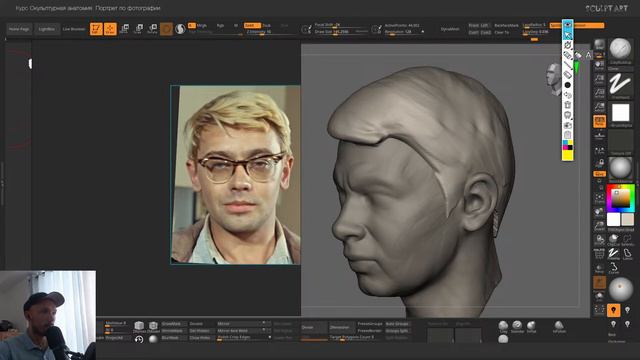Click the reference portrait photo
This screenshot has height=360, width=640.
click(x=235, y=175)
